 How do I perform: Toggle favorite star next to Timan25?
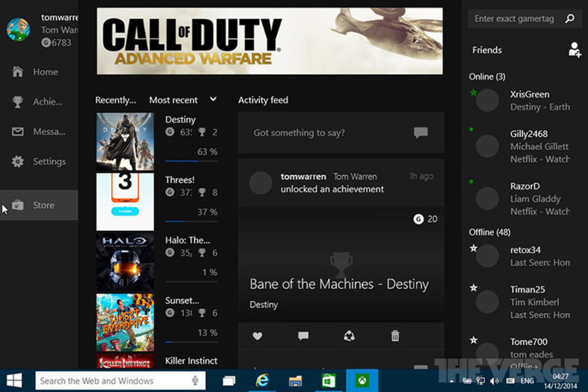[x=473, y=288]
